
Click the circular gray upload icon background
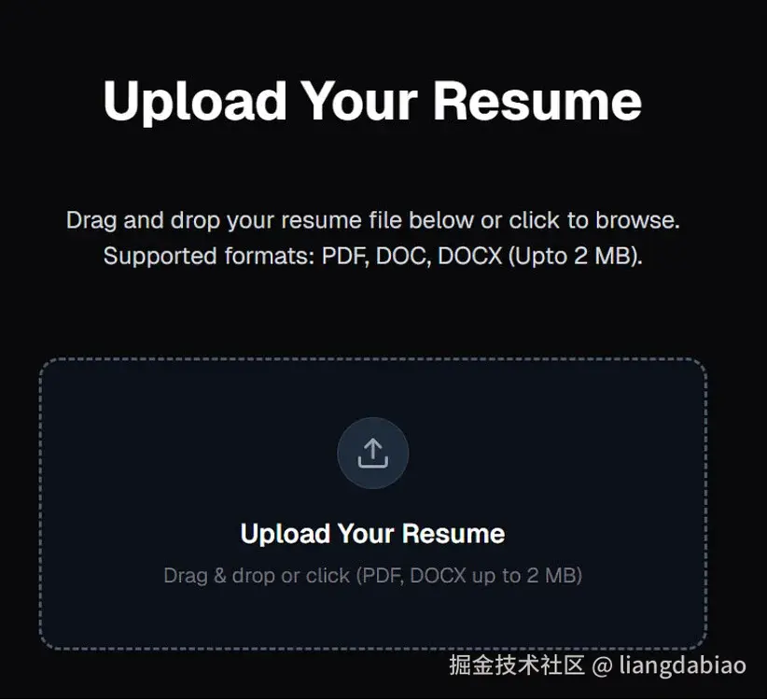click(372, 453)
